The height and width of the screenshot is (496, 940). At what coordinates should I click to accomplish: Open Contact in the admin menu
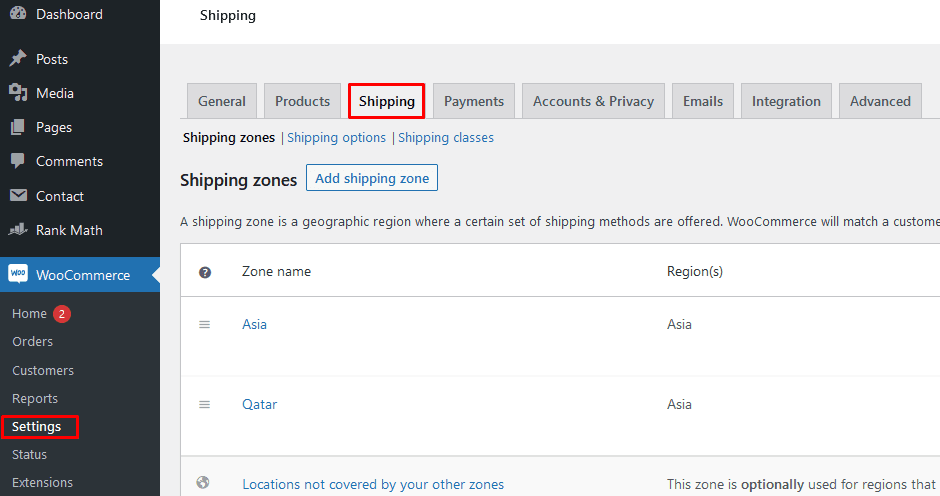(59, 196)
